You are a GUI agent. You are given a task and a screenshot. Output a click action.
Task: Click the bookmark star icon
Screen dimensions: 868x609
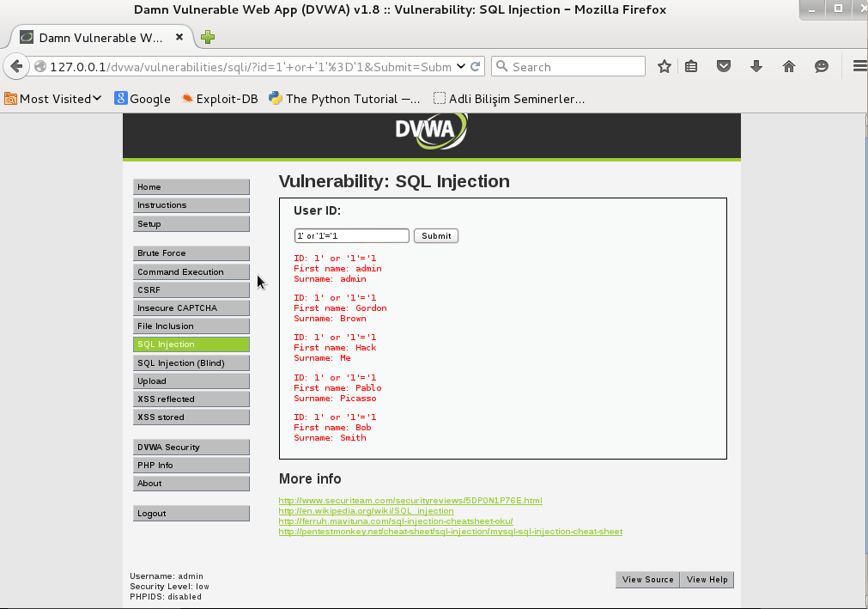tap(664, 67)
